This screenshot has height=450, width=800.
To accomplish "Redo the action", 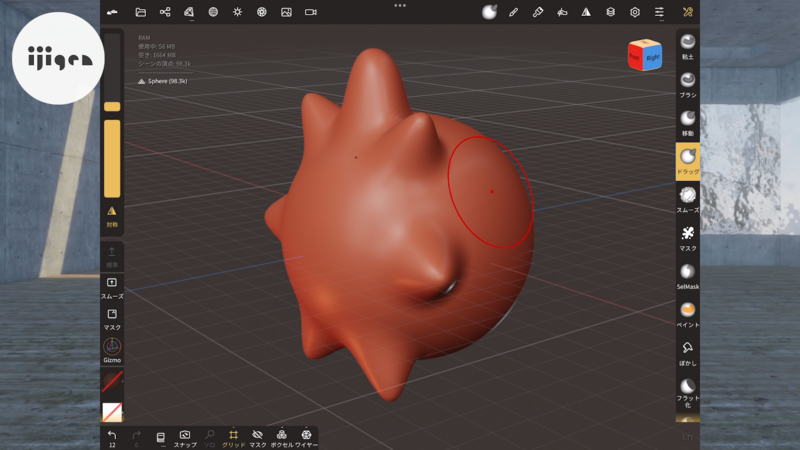I will coord(136,438).
